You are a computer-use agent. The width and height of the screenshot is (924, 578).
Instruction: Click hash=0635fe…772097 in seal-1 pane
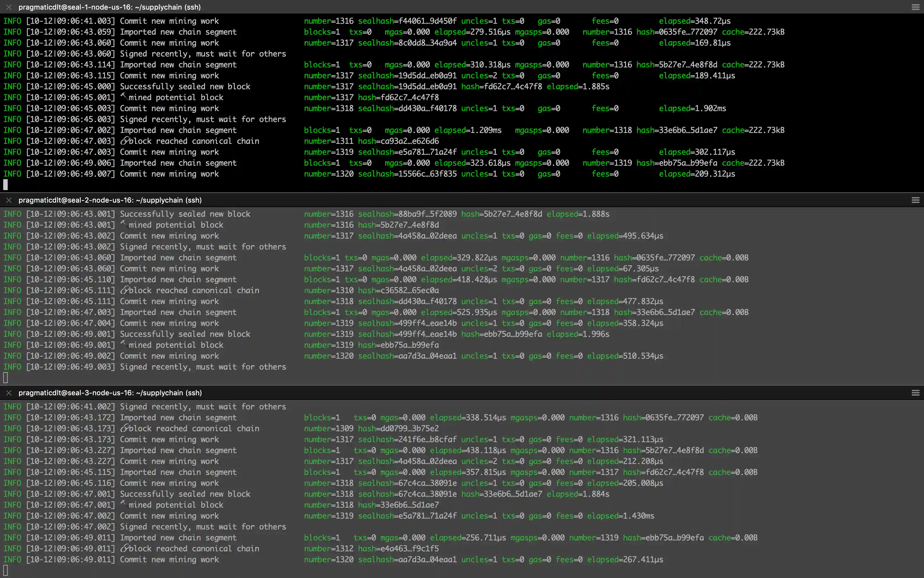677,32
